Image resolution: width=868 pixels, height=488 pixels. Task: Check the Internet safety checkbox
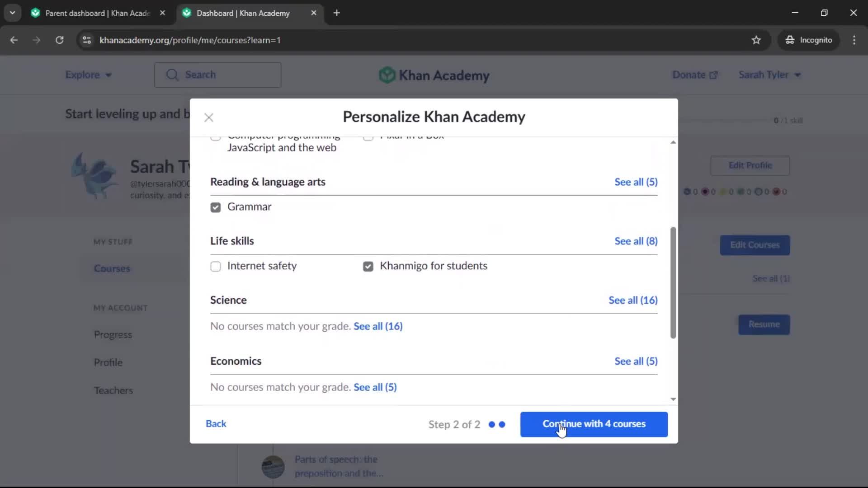tap(216, 266)
